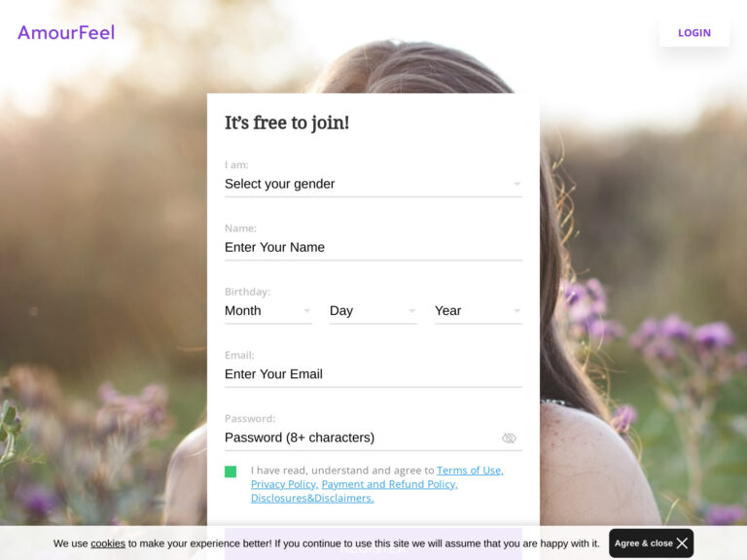This screenshot has width=747, height=560.
Task: Open Payment and Refund Policy link
Action: (390, 484)
